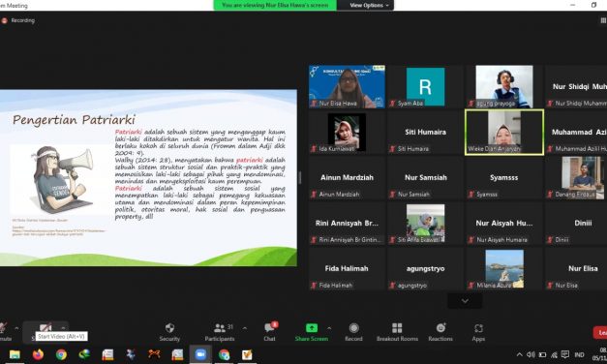
Task: Select the Syamsss participant tile
Action: point(504,178)
